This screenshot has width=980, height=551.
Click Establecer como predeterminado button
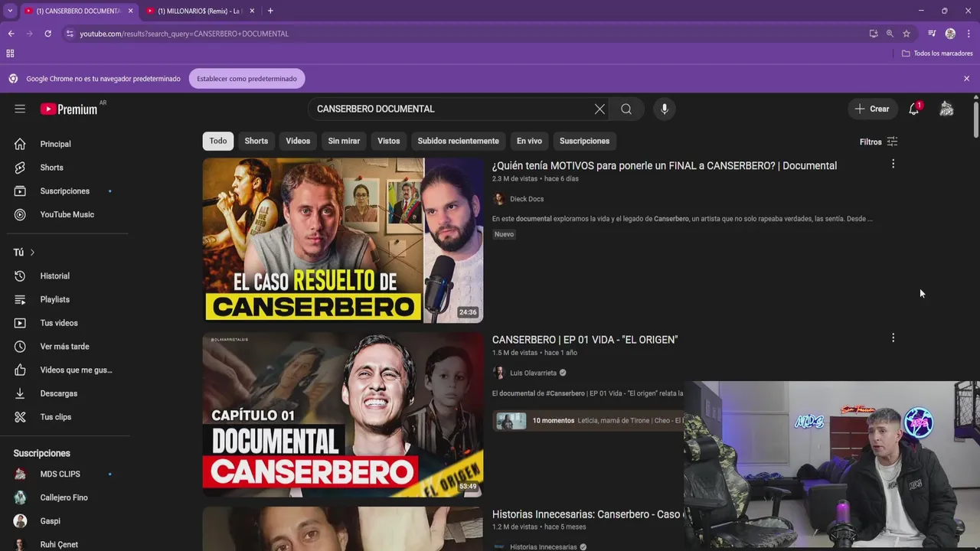(x=247, y=79)
